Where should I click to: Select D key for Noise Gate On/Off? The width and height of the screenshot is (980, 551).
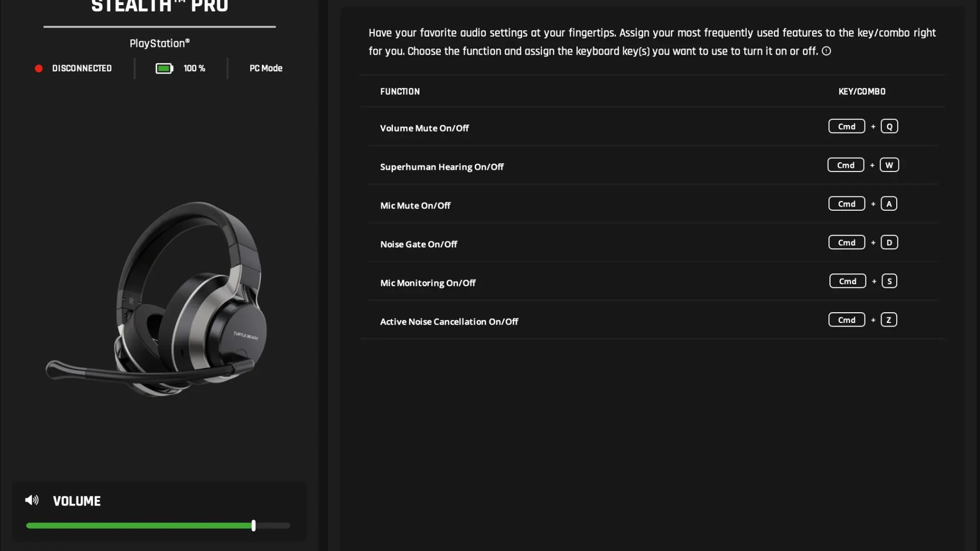(x=890, y=243)
